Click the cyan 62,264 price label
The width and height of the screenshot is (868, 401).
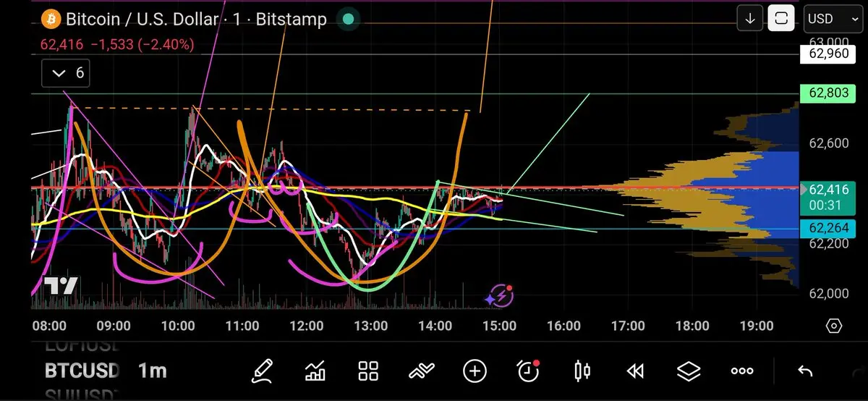click(829, 229)
